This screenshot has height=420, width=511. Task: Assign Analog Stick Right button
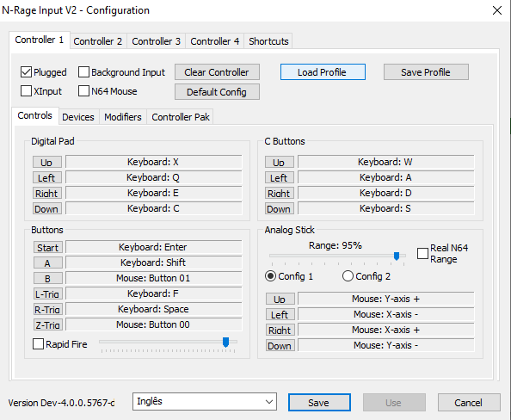pos(280,330)
